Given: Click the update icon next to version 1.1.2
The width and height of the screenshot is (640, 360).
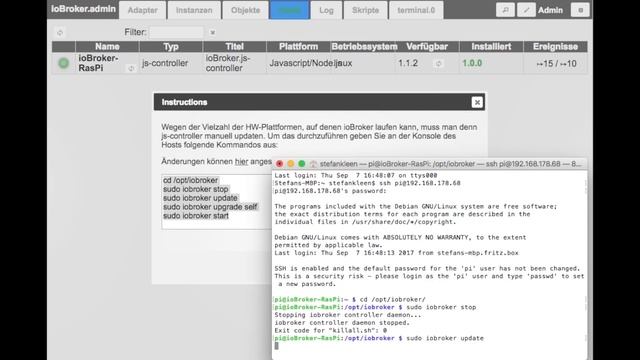Looking at the screenshot, I should click(x=438, y=63).
